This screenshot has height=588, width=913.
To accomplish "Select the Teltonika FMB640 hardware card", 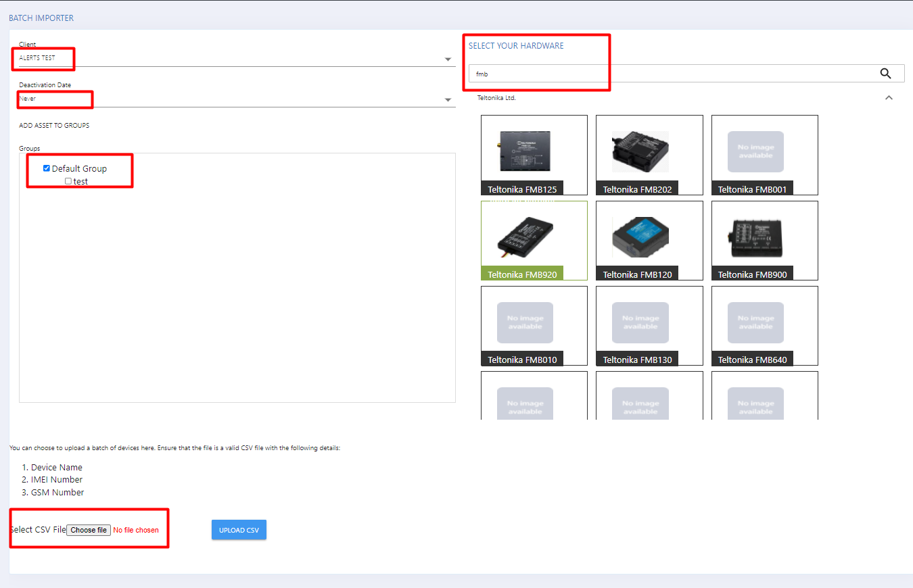I will point(765,326).
